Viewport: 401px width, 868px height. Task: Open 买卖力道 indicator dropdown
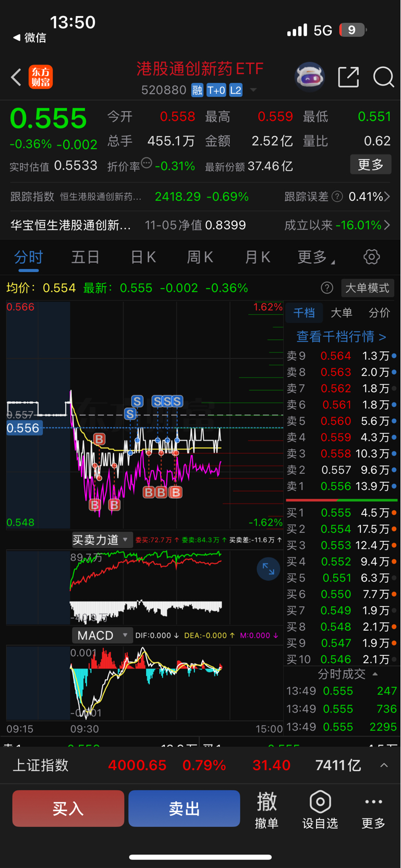[x=102, y=540]
